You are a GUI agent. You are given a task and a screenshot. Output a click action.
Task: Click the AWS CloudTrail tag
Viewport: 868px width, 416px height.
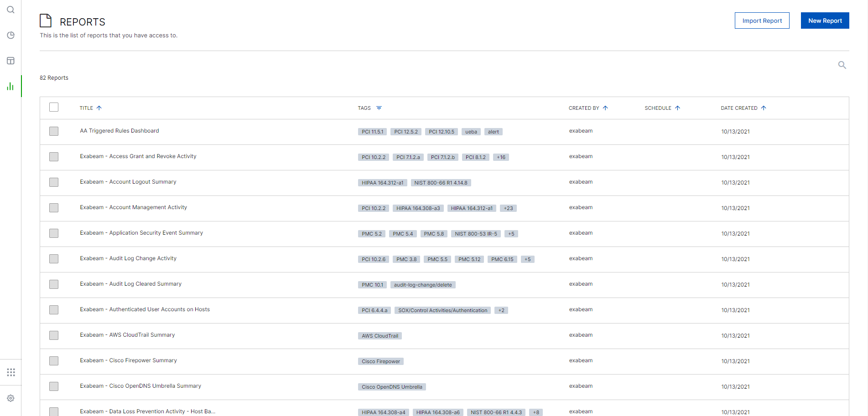(380, 336)
